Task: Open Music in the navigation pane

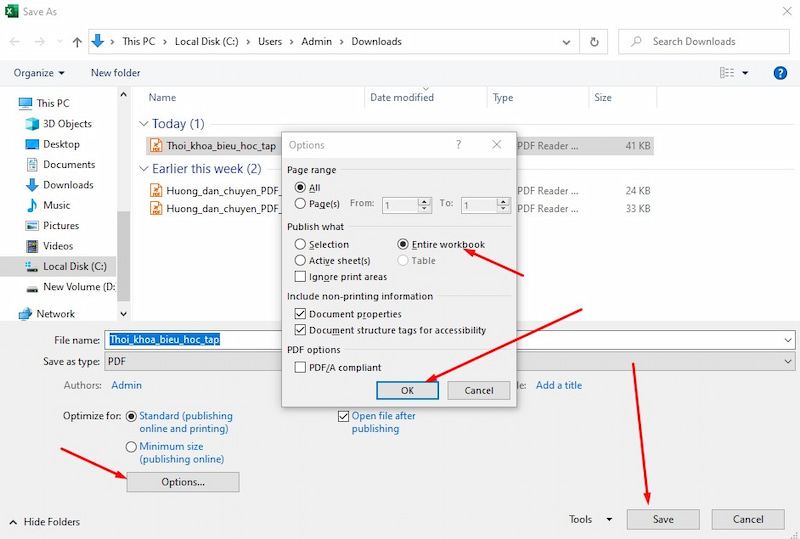Action: pos(56,205)
